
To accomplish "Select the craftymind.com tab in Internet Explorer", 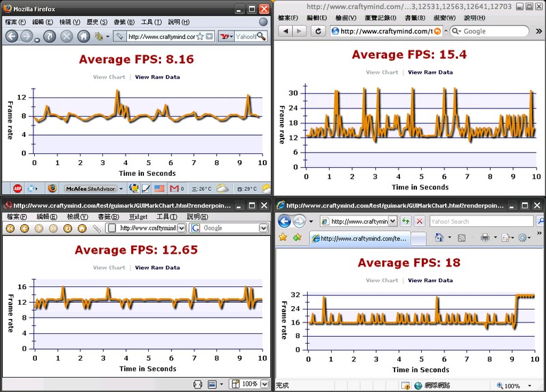I will point(360,239).
